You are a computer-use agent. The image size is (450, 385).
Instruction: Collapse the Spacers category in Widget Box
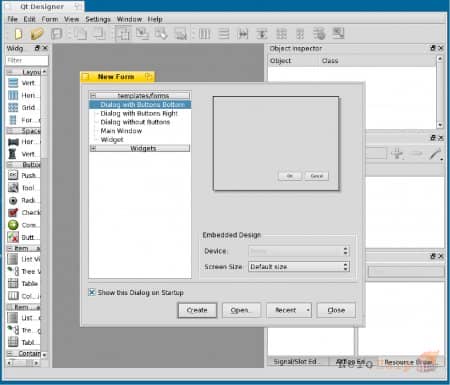click(10, 131)
